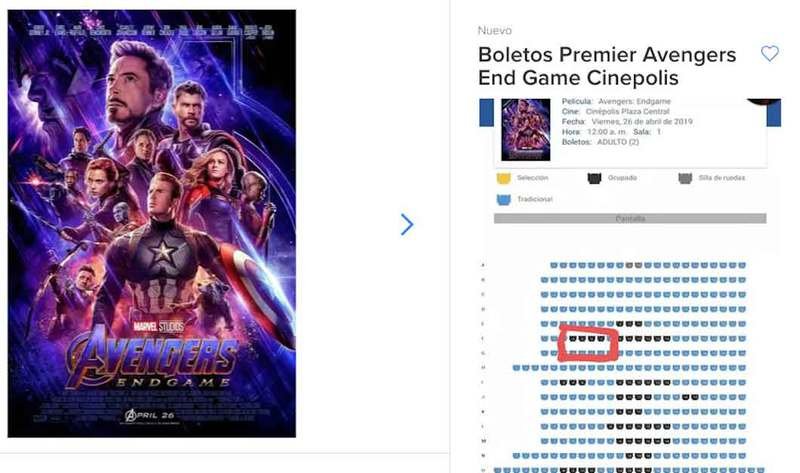Click the ADULTO (2) tickets text
The width and height of the screenshot is (800, 473).
(618, 142)
